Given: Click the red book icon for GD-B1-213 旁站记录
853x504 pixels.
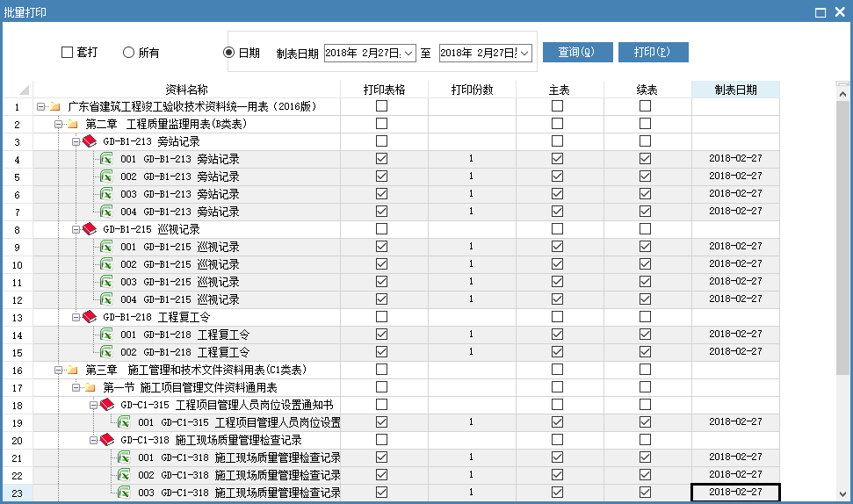Looking at the screenshot, I should [90, 141].
